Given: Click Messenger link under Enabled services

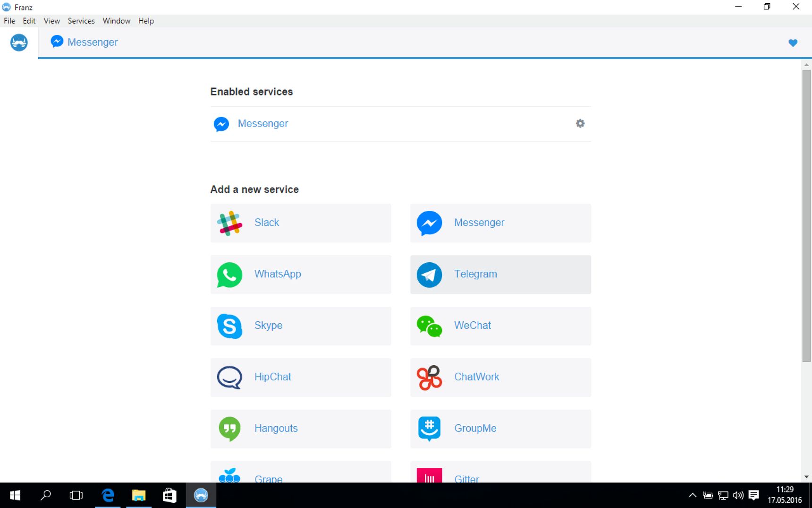Looking at the screenshot, I should (x=262, y=123).
